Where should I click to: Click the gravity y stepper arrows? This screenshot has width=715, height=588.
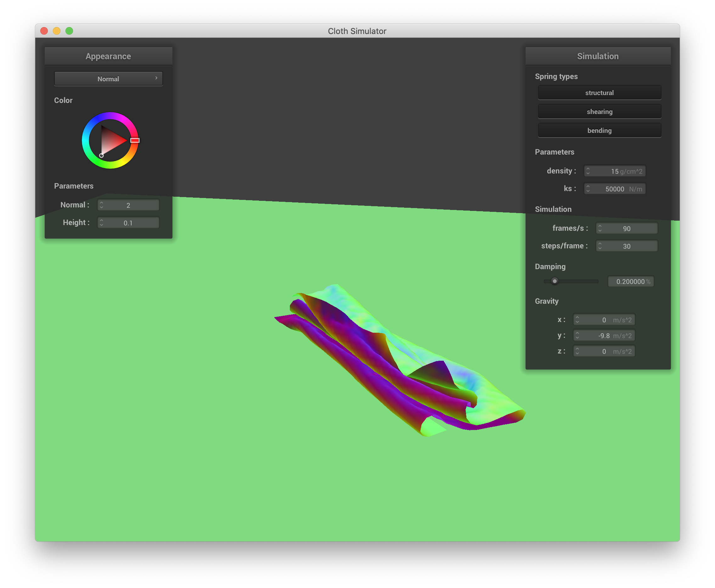point(577,335)
